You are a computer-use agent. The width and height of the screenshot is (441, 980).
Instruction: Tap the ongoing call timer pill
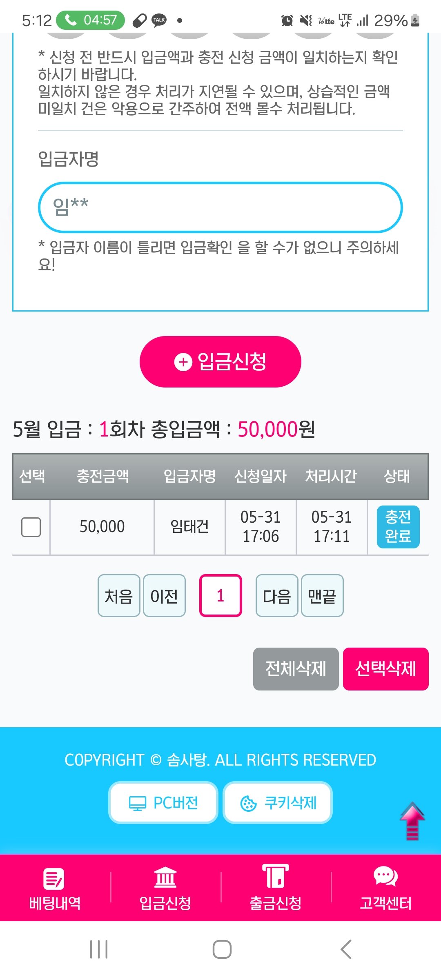click(90, 20)
